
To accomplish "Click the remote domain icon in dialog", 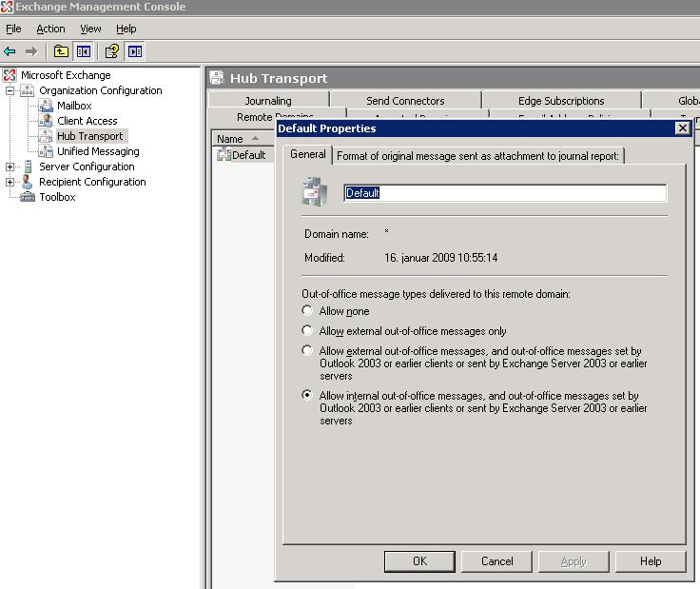I will (315, 191).
